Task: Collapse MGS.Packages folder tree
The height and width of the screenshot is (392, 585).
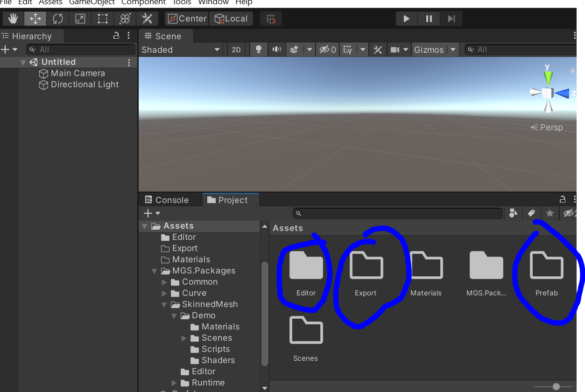Action: tap(154, 271)
